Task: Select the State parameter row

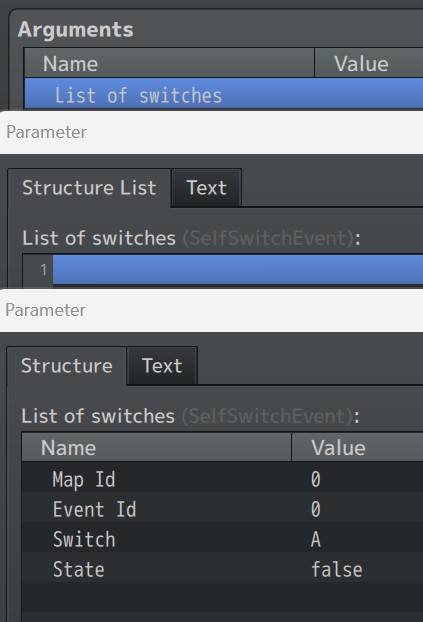Action: pos(222,569)
